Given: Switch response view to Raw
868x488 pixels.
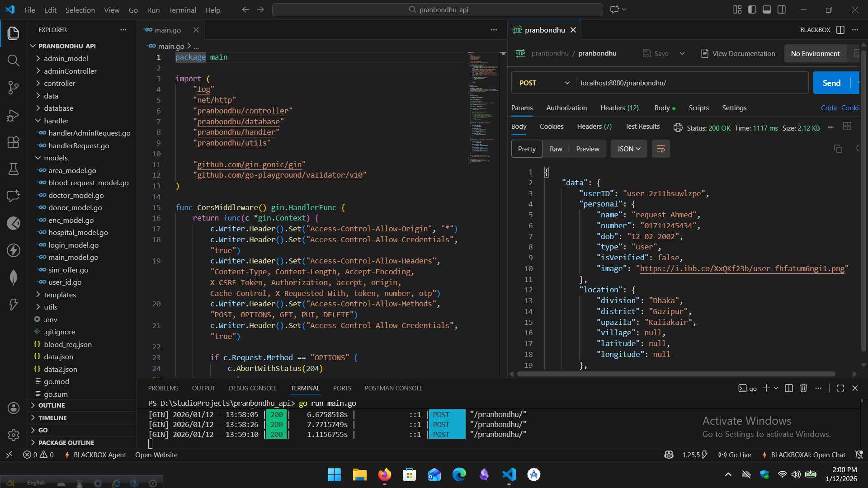Looking at the screenshot, I should pos(556,149).
